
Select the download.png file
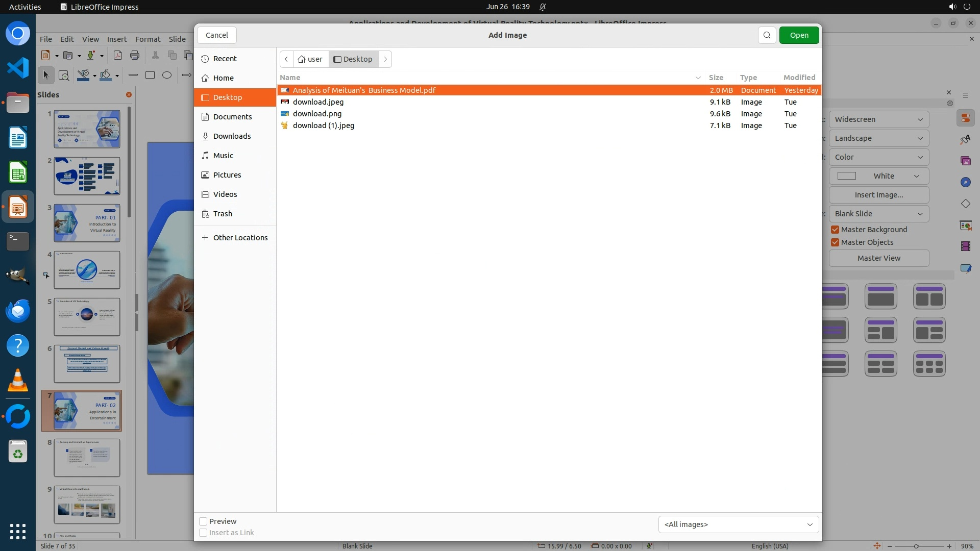[x=317, y=114]
